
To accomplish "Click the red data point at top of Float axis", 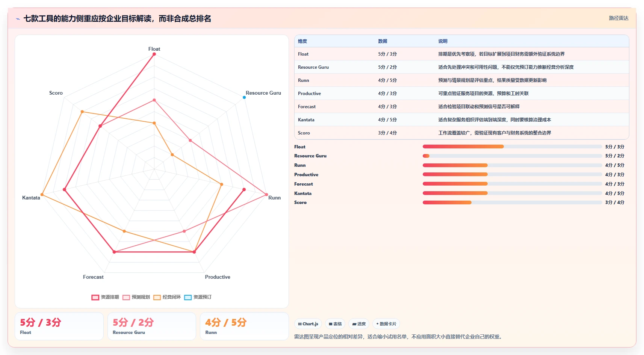I will tap(154, 54).
